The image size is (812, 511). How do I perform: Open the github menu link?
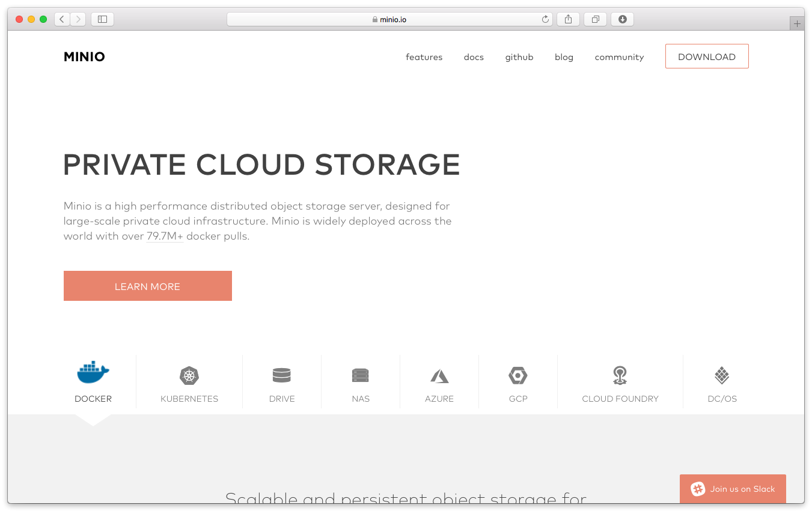pyautogui.click(x=519, y=57)
